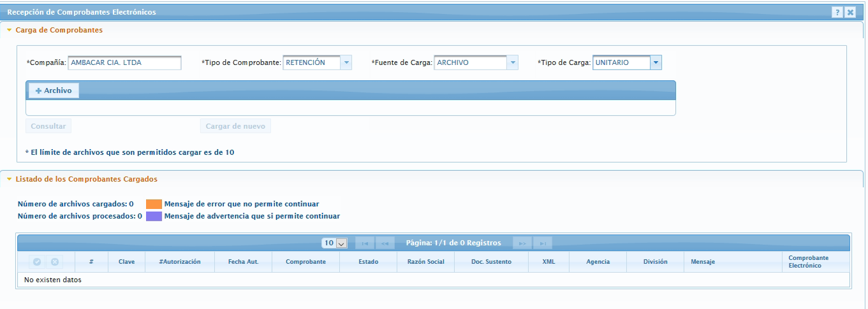Go to next page of records

(x=522, y=243)
